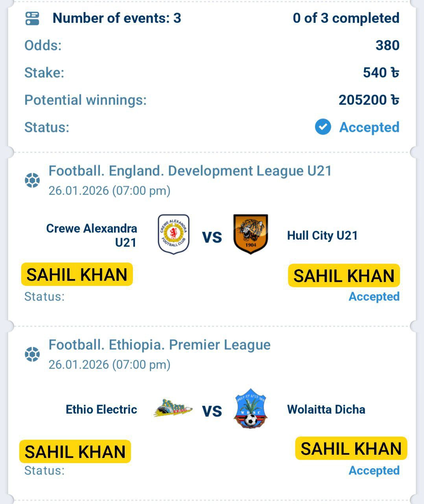Open the Hull City U21 team name
Screen dimensions: 424x504
pyautogui.click(x=322, y=235)
